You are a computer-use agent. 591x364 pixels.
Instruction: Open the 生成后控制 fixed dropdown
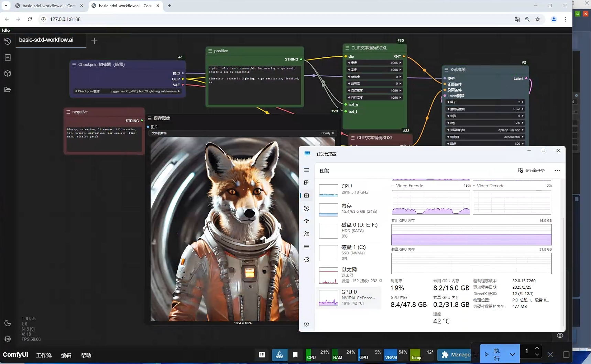485,109
